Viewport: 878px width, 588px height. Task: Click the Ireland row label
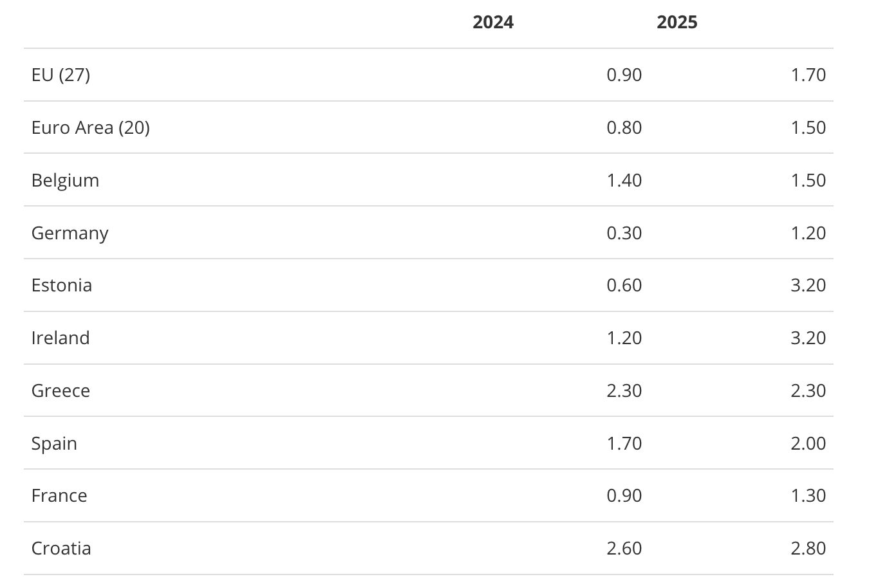[61, 338]
